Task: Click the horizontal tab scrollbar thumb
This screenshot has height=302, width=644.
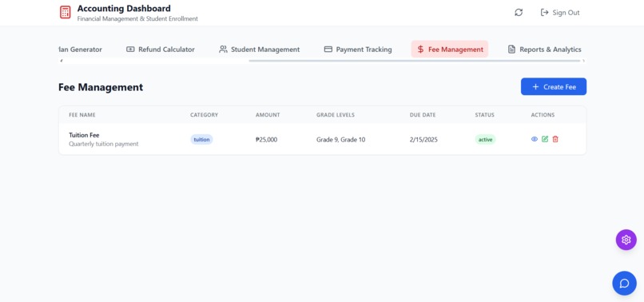Action: 415,61
